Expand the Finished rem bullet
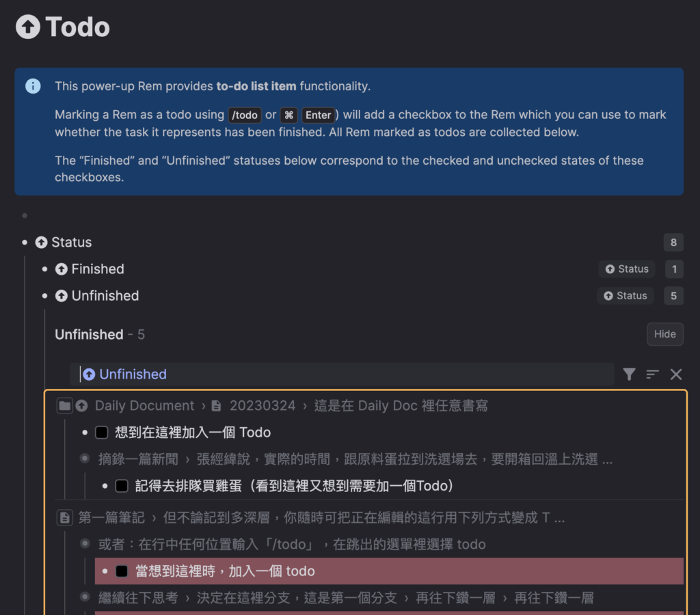The height and width of the screenshot is (615, 700). (x=45, y=269)
